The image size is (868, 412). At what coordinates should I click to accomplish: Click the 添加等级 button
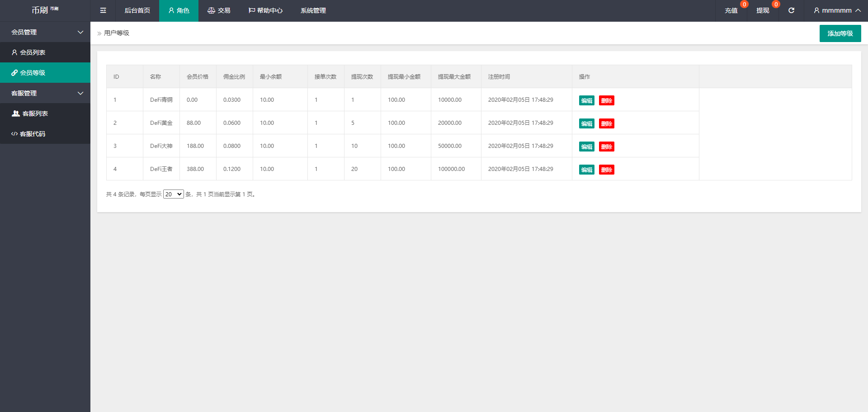pyautogui.click(x=840, y=33)
